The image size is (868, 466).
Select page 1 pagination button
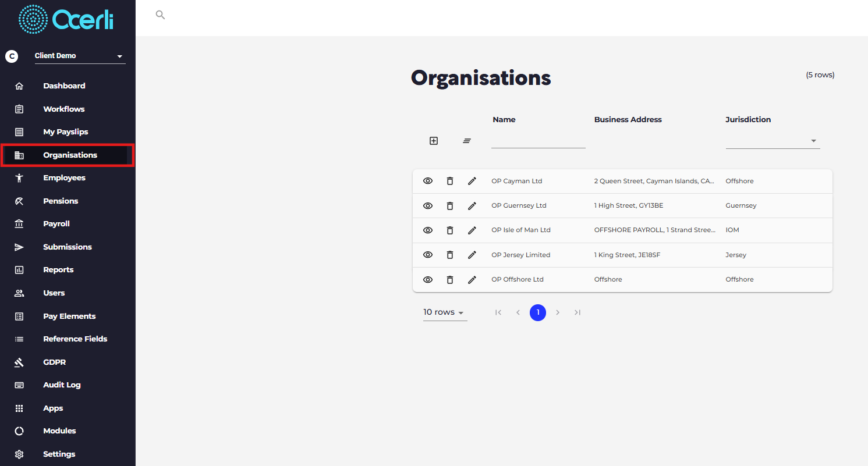click(x=538, y=312)
